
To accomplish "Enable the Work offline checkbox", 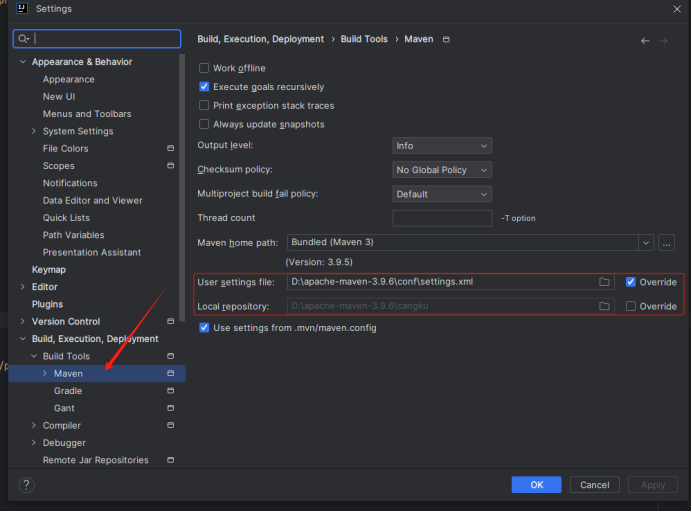I will click(204, 68).
